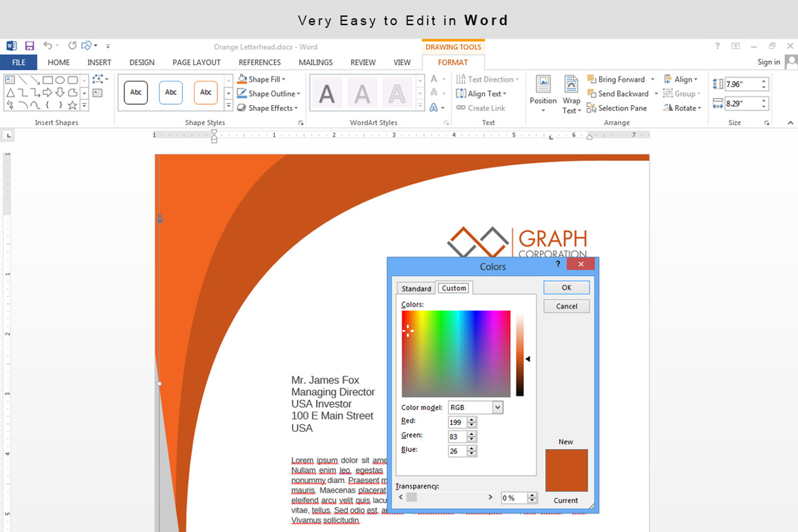The height and width of the screenshot is (532, 798).
Task: Expand the Insert Shapes gallery More arrow
Action: coord(84,106)
